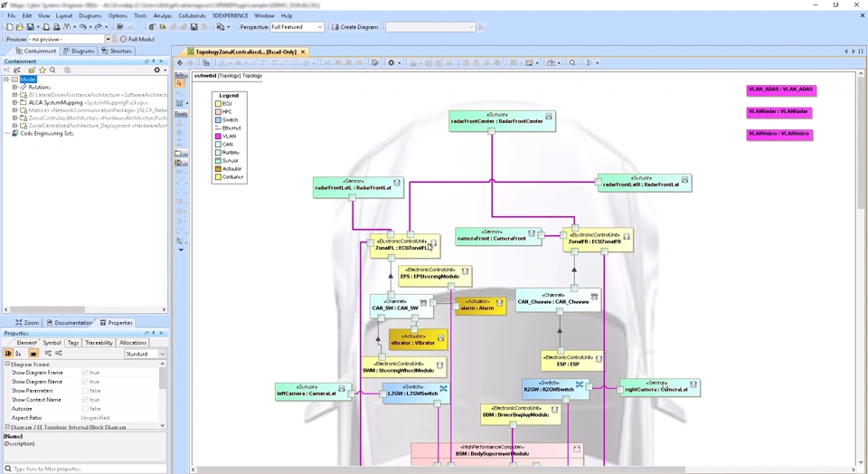Open the Diagrams menu
This screenshot has width=868, height=474.
tap(90, 15)
